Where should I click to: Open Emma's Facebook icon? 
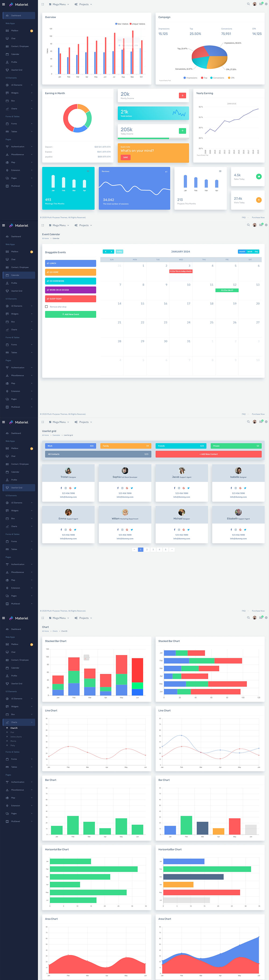tap(61, 529)
